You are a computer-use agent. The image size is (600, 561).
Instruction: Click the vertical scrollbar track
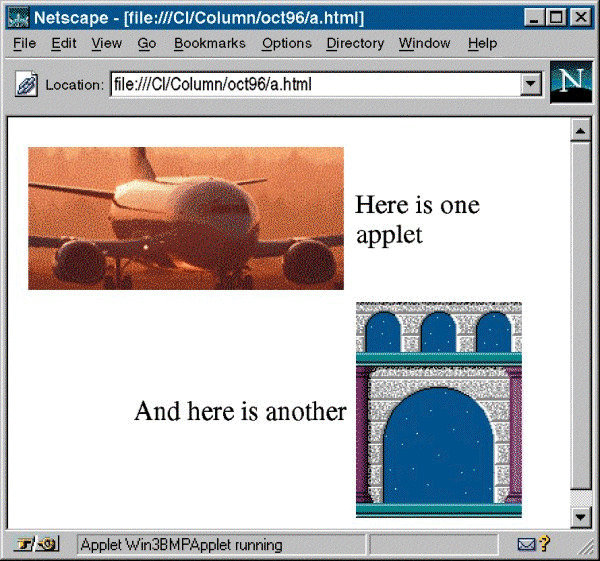coord(579,320)
